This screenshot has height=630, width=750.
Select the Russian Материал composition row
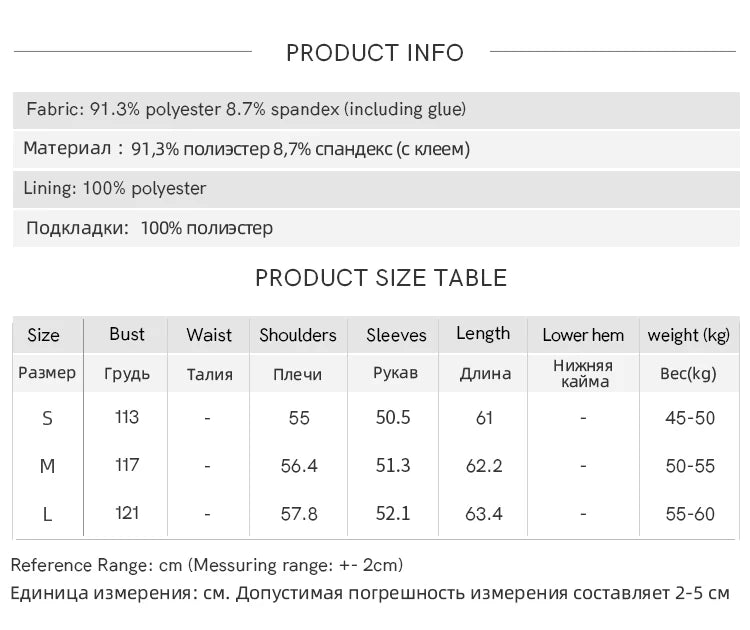tap(247, 149)
